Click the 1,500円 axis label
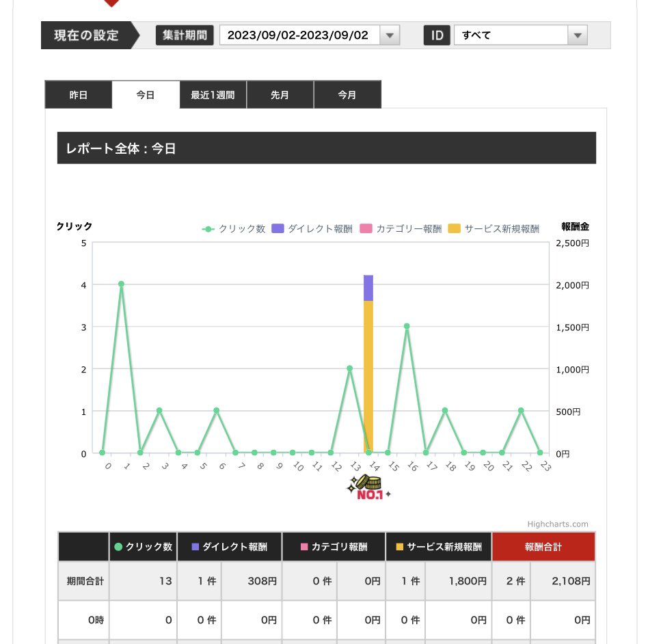Screen dimensions: 648x644 (x=572, y=327)
